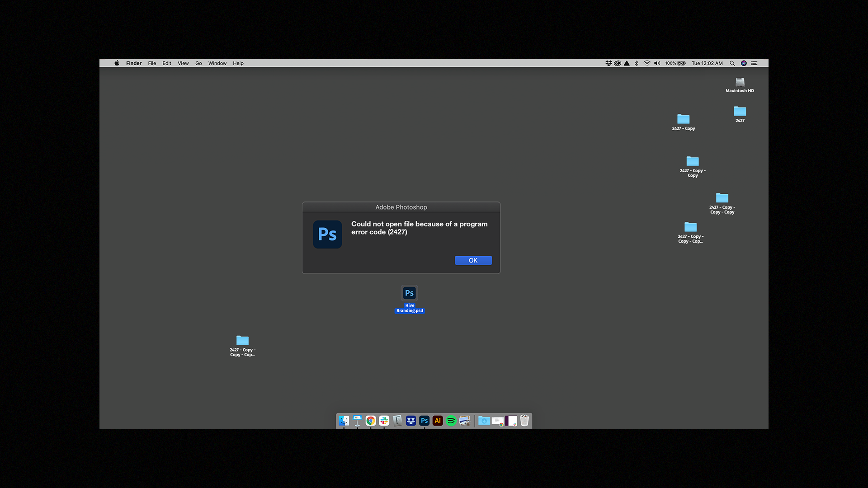The image size is (868, 488).
Task: Open the Bluetooth status menu
Action: point(637,63)
